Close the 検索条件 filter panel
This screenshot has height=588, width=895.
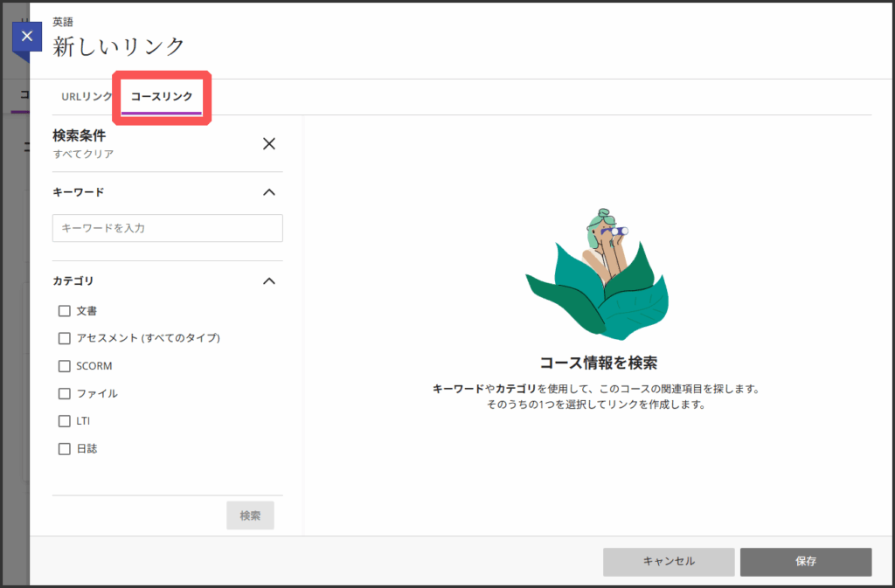pyautogui.click(x=269, y=144)
